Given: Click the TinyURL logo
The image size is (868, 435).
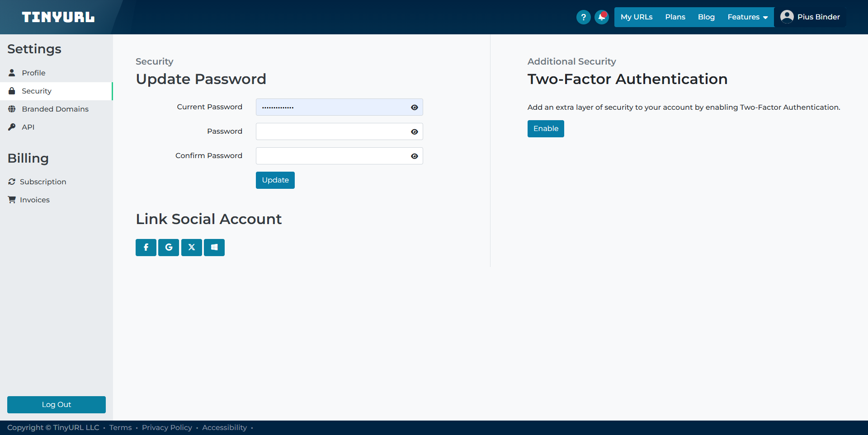Looking at the screenshot, I should pos(58,17).
